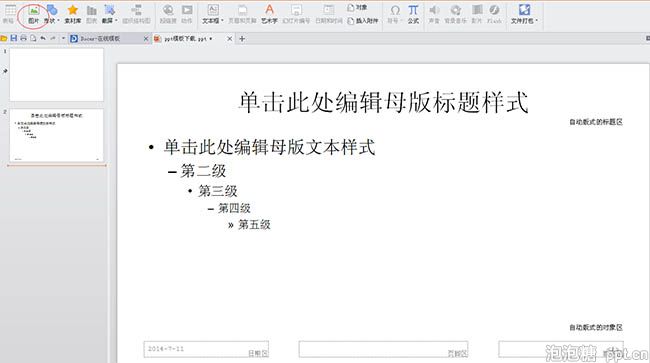
Task: Click the footer area placeholder box
Action: tap(383, 349)
